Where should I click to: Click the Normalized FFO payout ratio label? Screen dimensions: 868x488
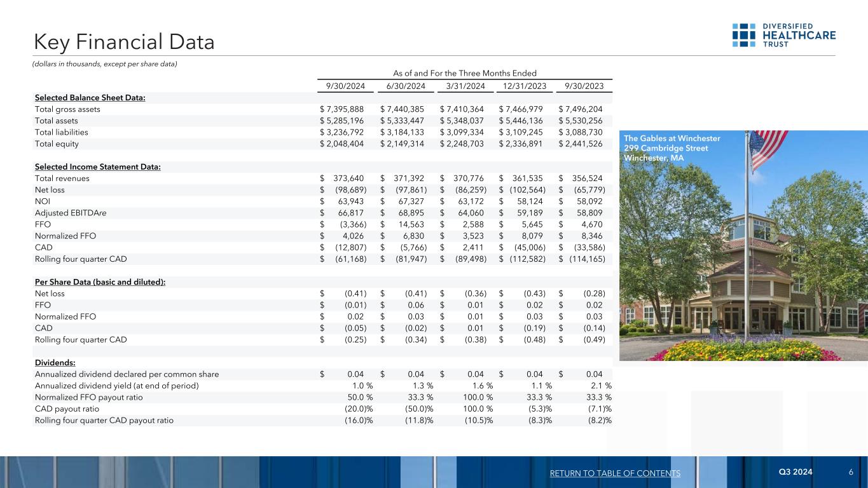[89, 397]
